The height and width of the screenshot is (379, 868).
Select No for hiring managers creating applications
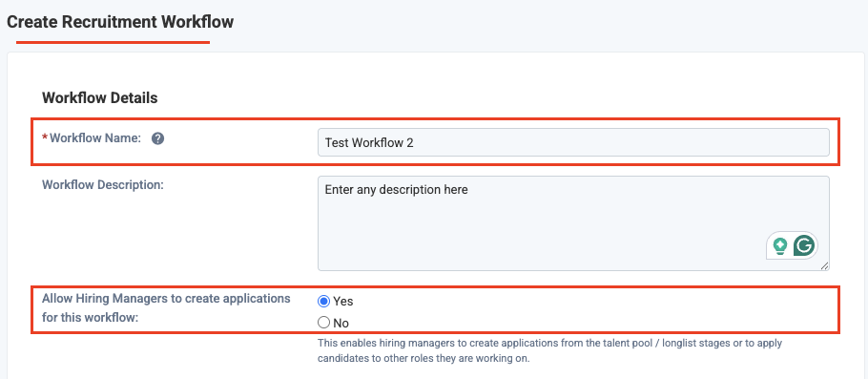click(x=324, y=322)
